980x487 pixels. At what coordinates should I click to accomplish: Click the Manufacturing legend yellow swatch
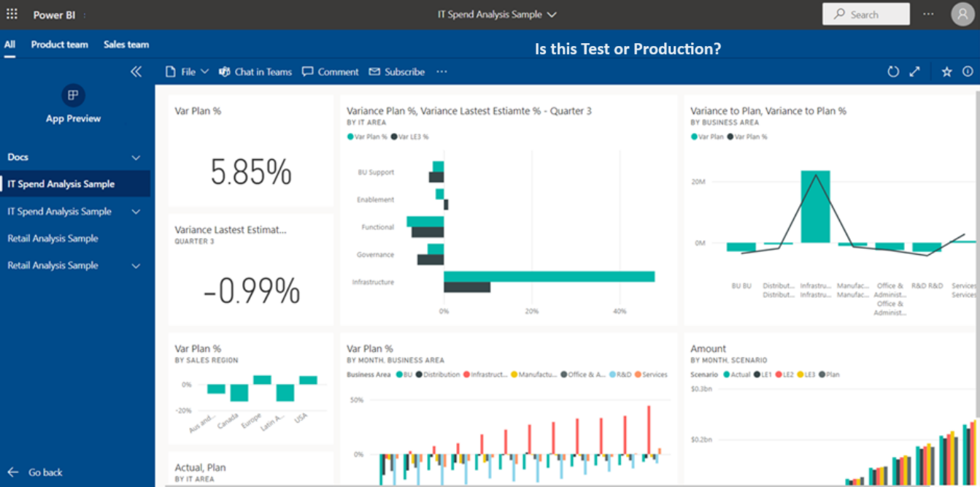point(514,375)
